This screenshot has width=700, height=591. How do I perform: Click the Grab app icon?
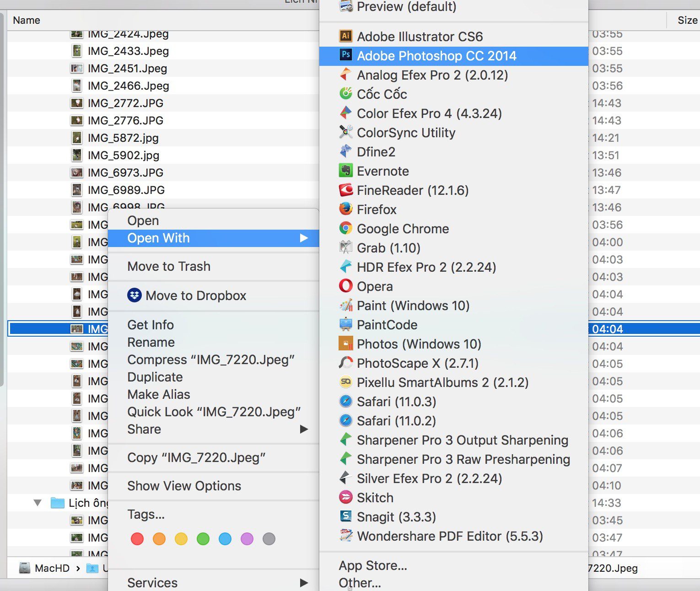tap(345, 247)
